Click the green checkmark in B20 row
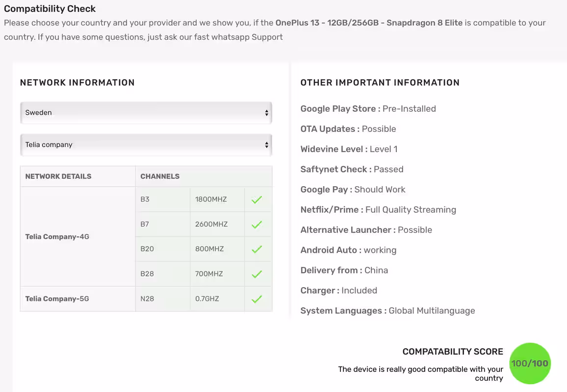 click(257, 249)
